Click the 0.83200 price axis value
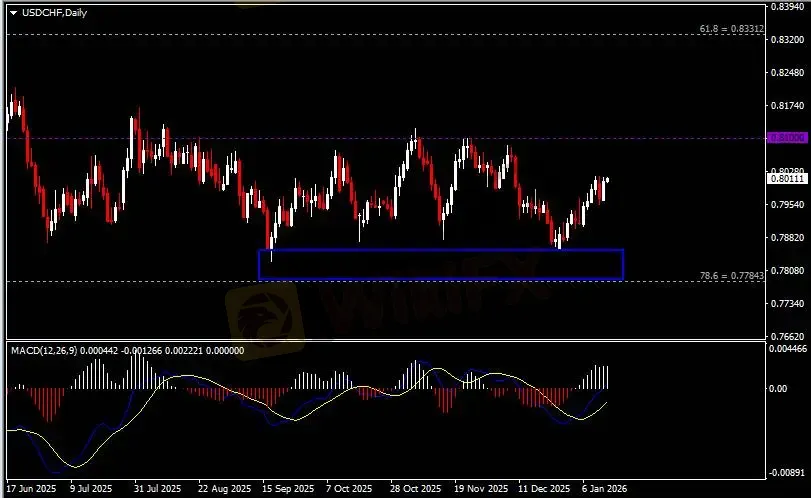Image resolution: width=811 pixels, height=498 pixels. point(787,40)
